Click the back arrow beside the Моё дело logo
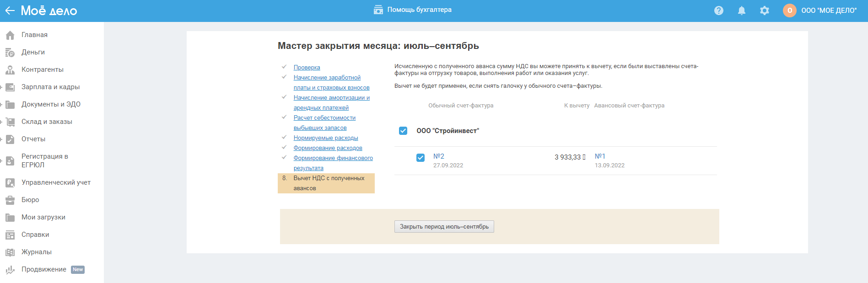The height and width of the screenshot is (283, 868). click(x=10, y=11)
